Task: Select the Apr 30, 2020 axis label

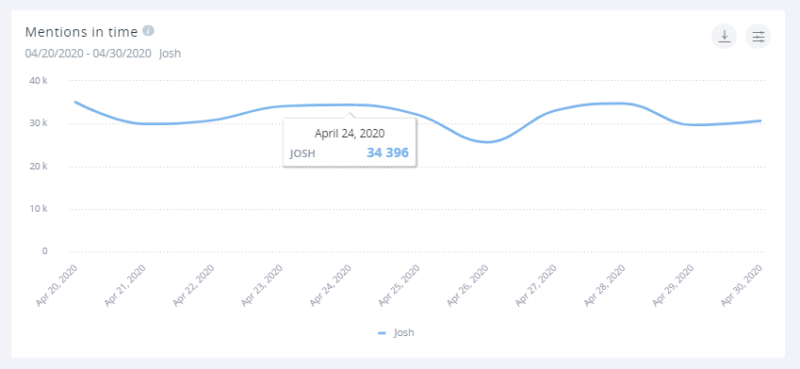Action: click(x=741, y=285)
